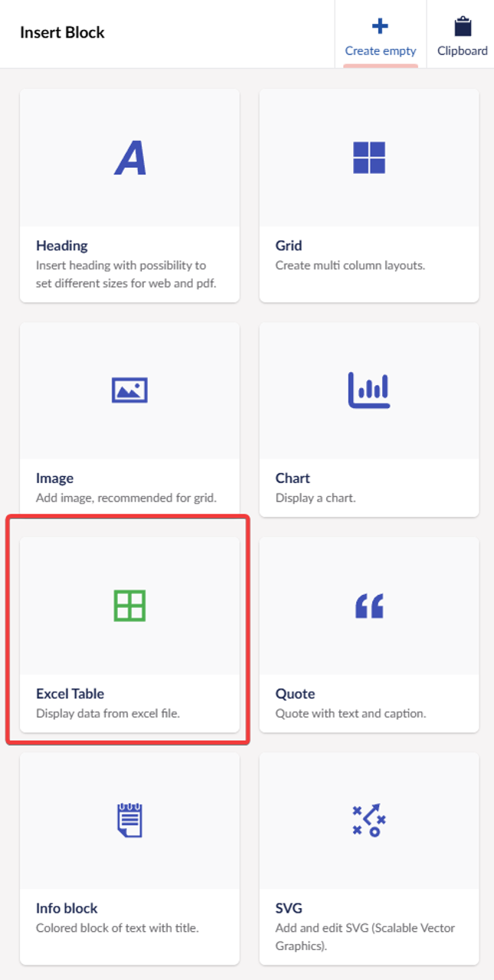Viewport: 494px width, 980px height.
Task: Choose the Excel Table block label
Action: tap(70, 694)
